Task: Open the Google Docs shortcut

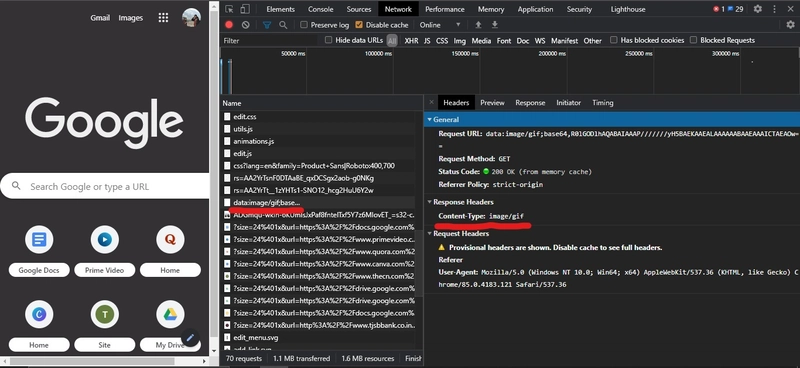Action: click(x=39, y=250)
